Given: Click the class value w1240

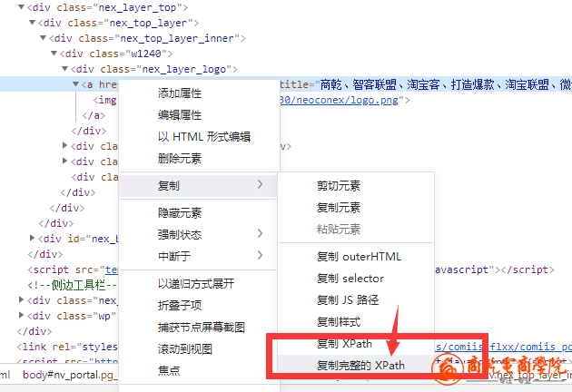Looking at the screenshot, I should tap(146, 54).
